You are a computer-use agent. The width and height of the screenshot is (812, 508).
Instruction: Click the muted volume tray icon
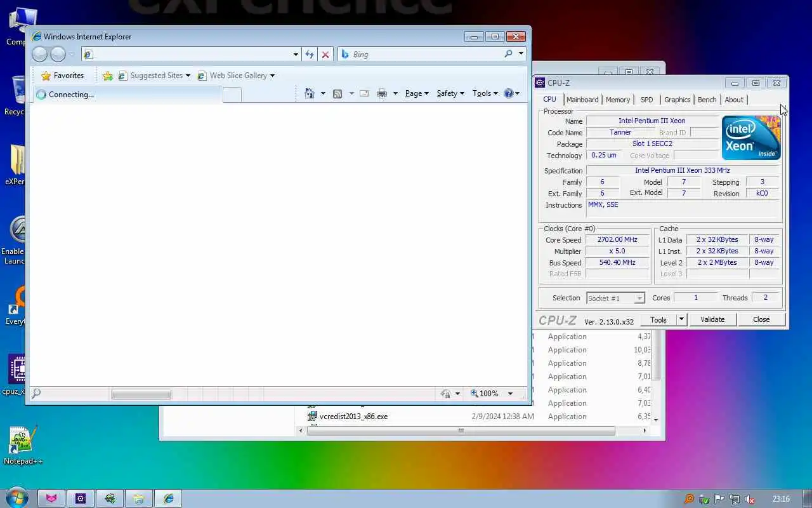click(x=749, y=499)
